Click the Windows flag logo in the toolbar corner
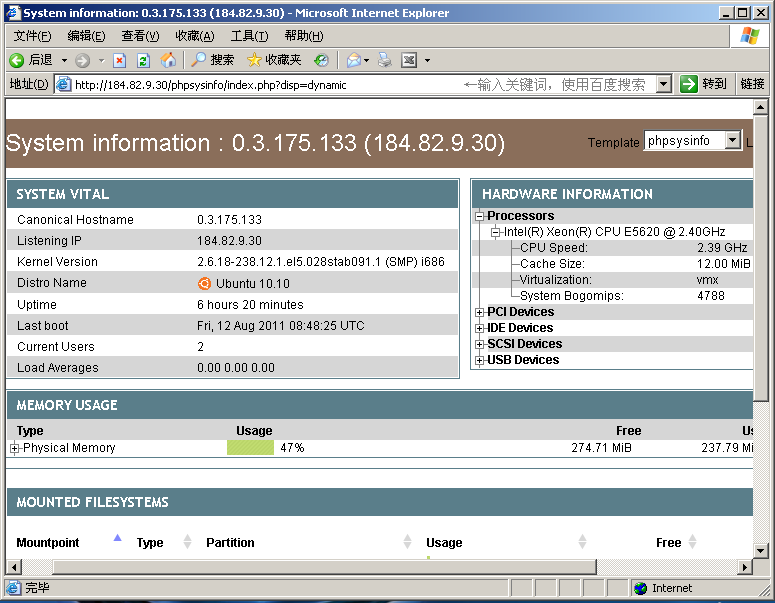Image resolution: width=775 pixels, height=603 pixels. (750, 36)
